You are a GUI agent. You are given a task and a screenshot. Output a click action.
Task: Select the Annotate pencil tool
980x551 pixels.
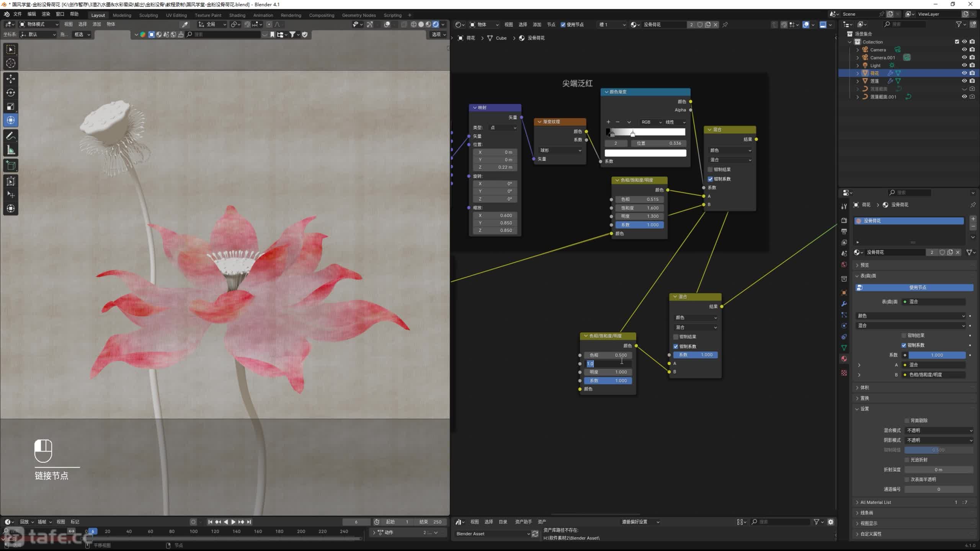pos(11,136)
